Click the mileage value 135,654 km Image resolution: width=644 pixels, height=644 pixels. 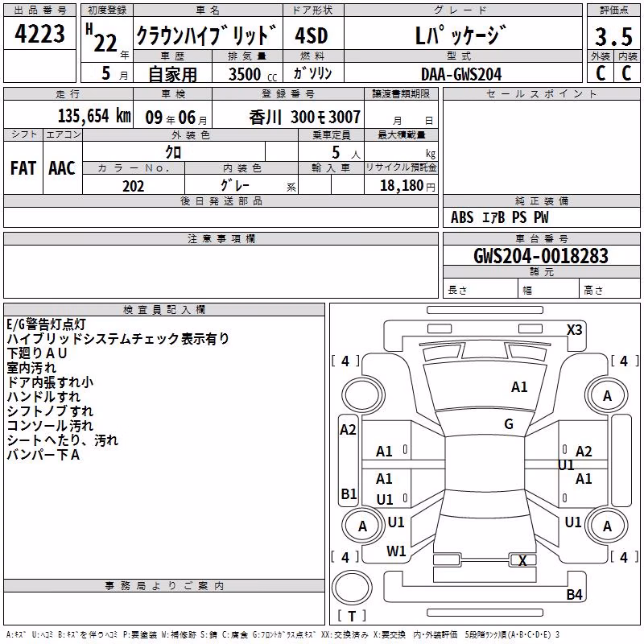click(x=94, y=116)
